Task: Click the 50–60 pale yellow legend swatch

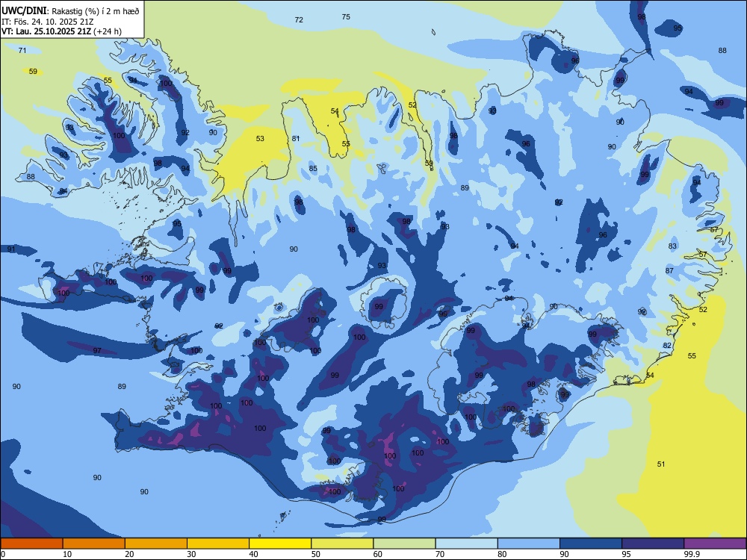Action: point(342,544)
